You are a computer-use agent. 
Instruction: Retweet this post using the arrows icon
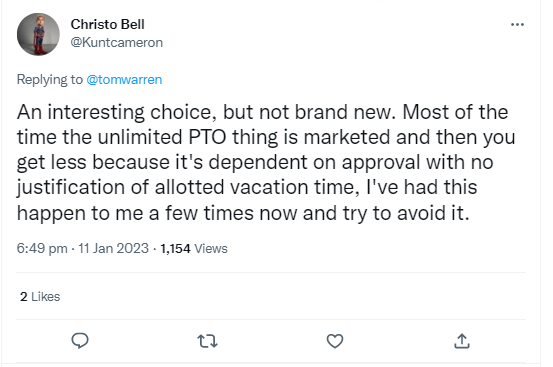point(207,341)
